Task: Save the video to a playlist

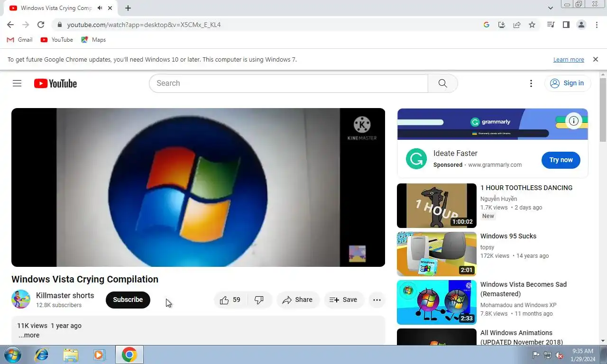Action: tap(343, 300)
